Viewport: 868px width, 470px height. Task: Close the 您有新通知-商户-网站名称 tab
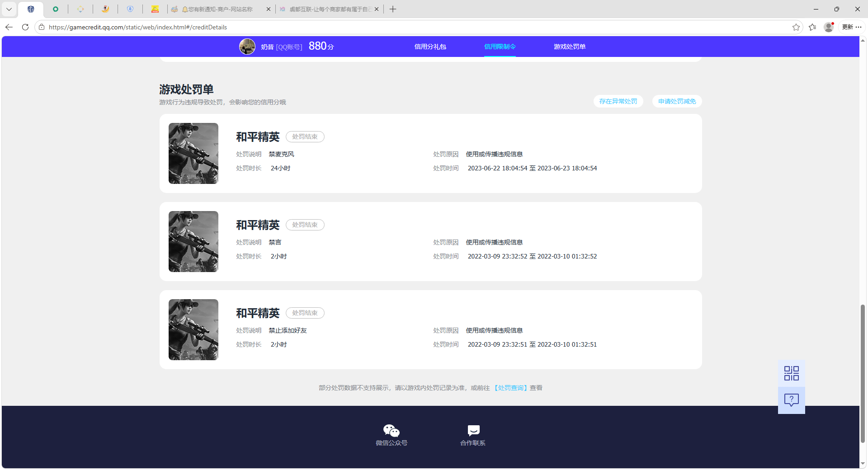[x=268, y=9]
